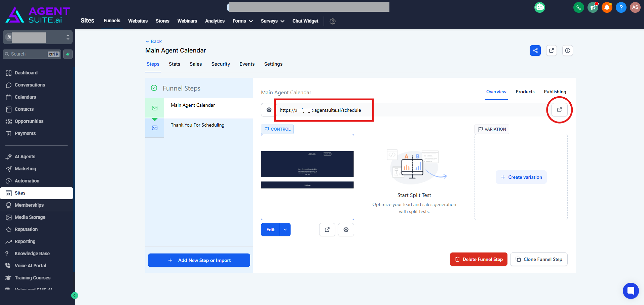Screen dimensions: 644x305
Task: Click the Sites settings gear icon
Action: tap(333, 21)
